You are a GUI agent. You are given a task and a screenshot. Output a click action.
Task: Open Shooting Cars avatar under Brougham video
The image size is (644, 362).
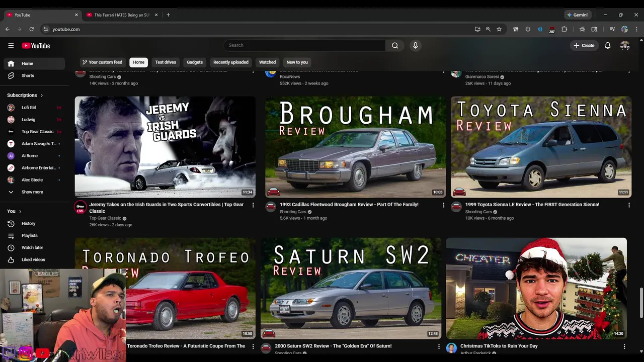pos(271,207)
